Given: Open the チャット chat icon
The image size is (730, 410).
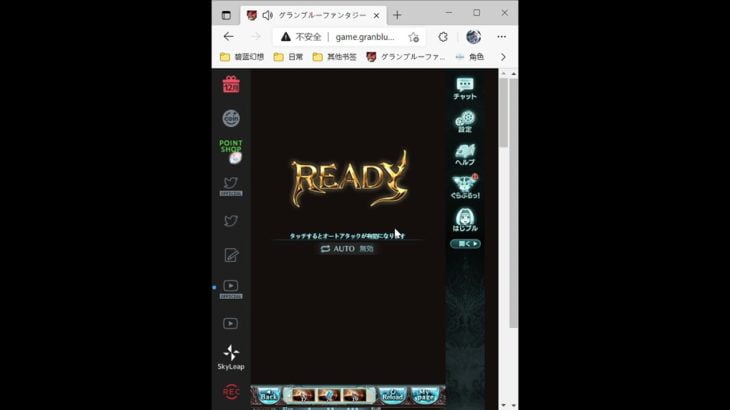Looking at the screenshot, I should (x=465, y=88).
